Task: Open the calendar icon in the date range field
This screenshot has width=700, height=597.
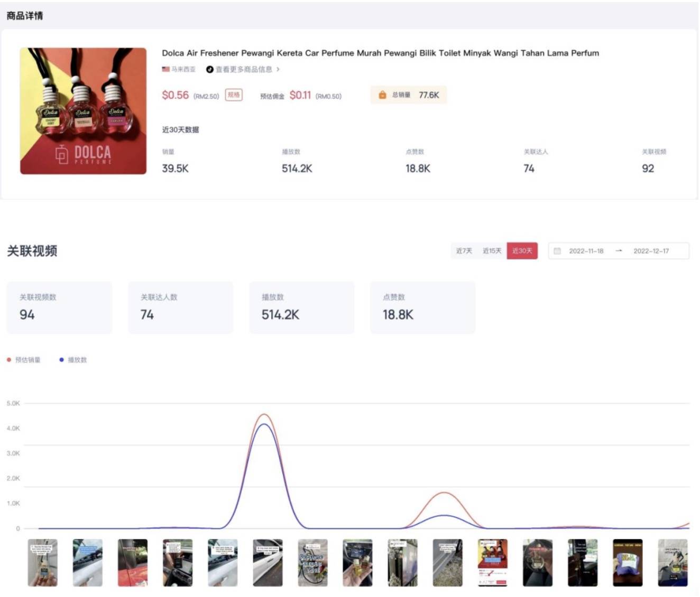Action: coord(557,251)
